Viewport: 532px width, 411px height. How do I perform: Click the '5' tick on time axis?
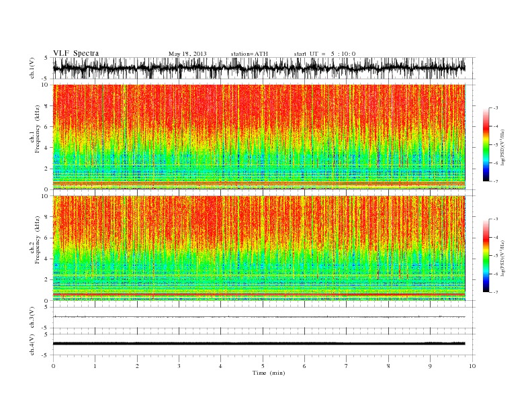(263, 366)
